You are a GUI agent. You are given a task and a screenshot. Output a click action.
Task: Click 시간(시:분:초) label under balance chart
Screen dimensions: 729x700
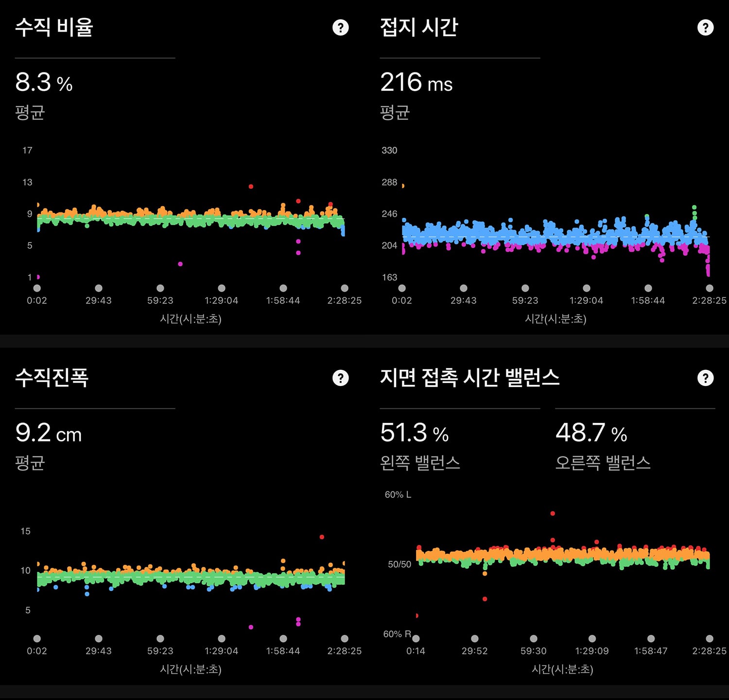click(562, 669)
